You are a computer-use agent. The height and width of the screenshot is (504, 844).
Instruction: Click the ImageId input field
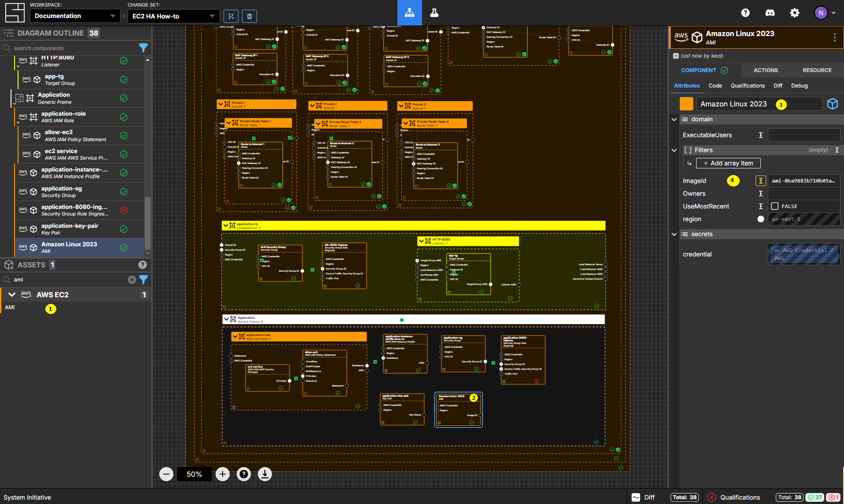804,181
